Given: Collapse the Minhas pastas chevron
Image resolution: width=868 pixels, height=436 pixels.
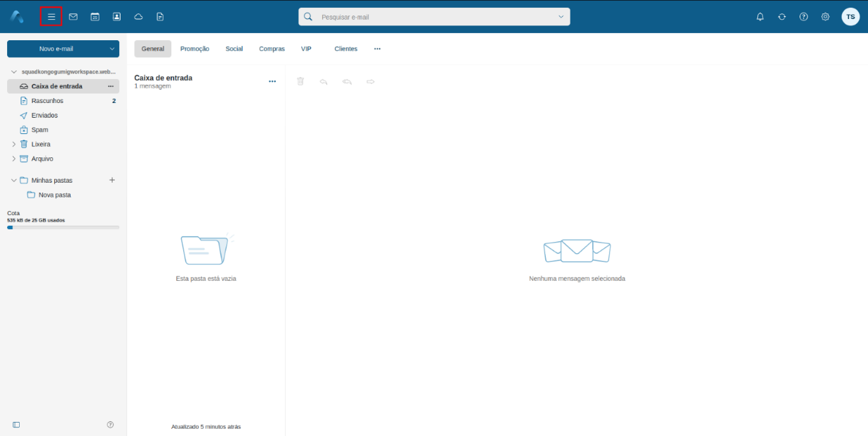Looking at the screenshot, I should (14, 180).
